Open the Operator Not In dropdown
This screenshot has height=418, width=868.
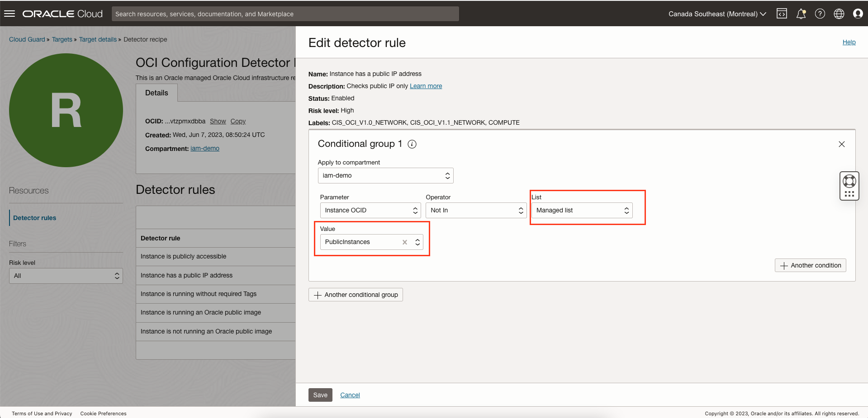(476, 210)
